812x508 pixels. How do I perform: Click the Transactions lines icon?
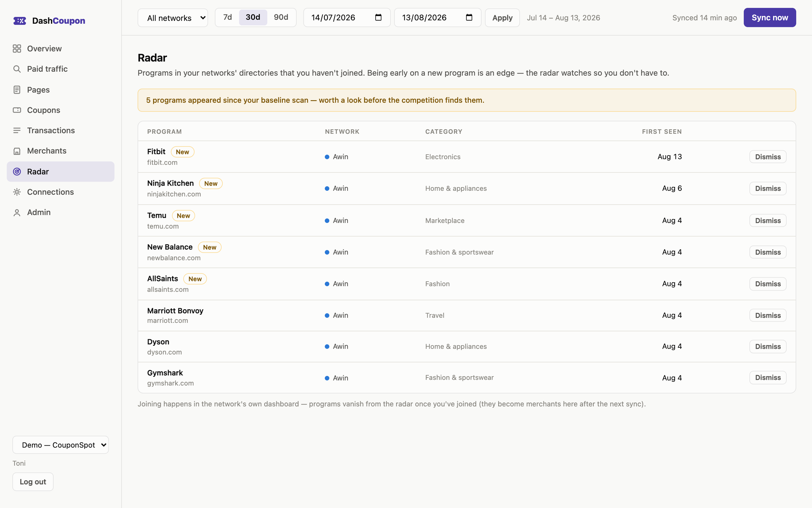click(17, 130)
